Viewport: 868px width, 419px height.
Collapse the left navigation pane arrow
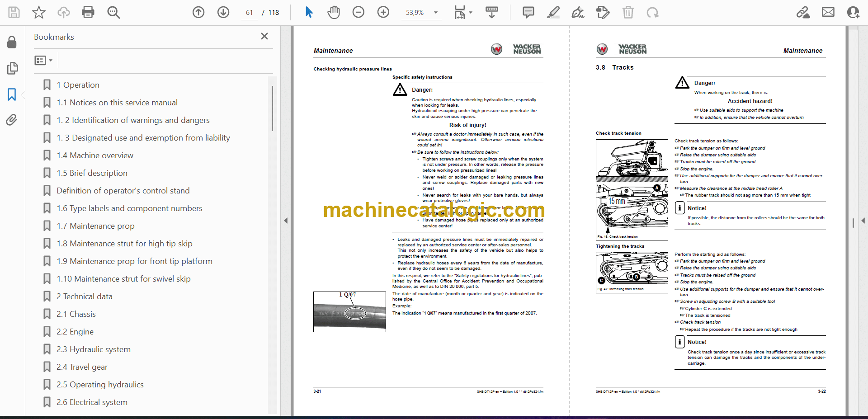point(286,221)
